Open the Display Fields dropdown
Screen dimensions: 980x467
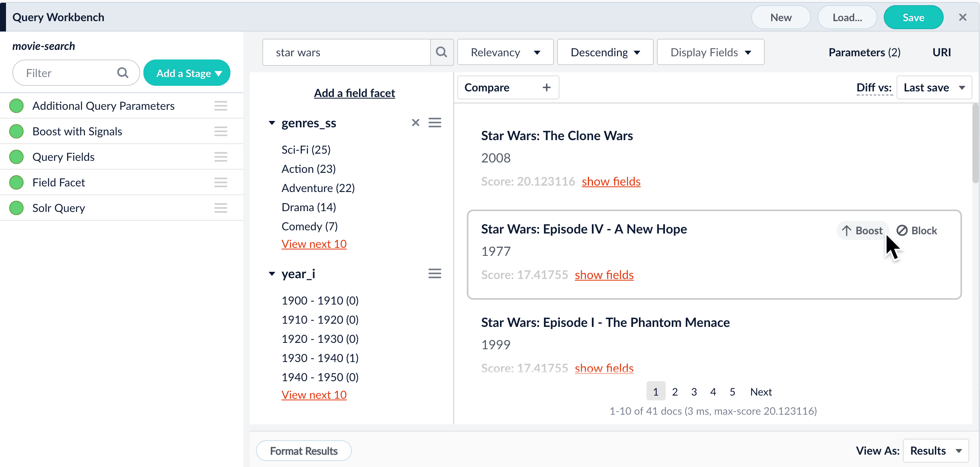(x=710, y=52)
